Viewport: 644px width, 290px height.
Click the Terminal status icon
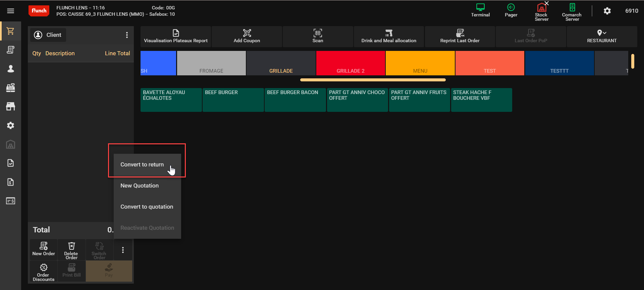tap(480, 7)
